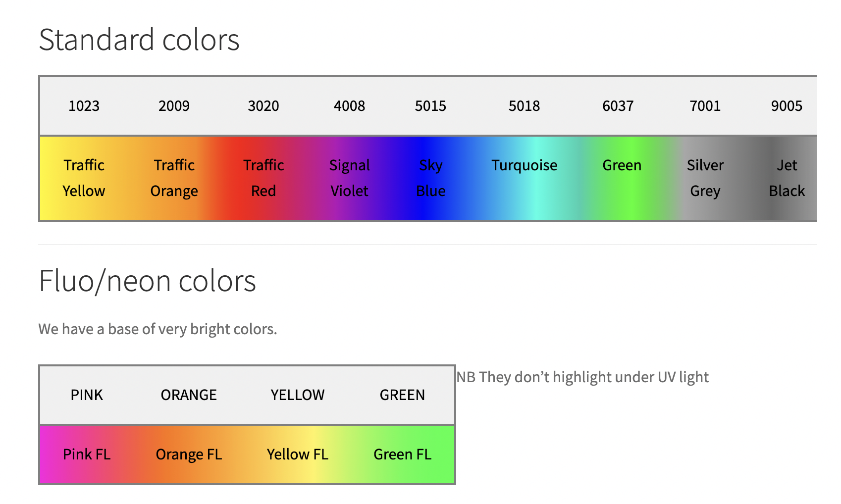Select the Orange FL neon swatch
Image resolution: width=841 pixels, height=504 pixels.
[189, 454]
